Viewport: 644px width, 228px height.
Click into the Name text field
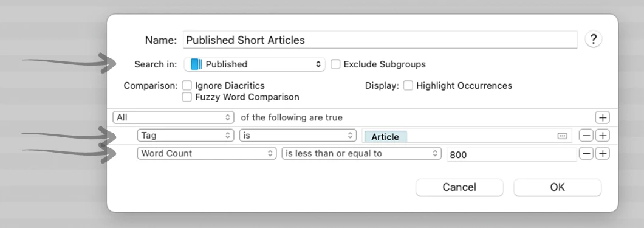pyautogui.click(x=380, y=40)
